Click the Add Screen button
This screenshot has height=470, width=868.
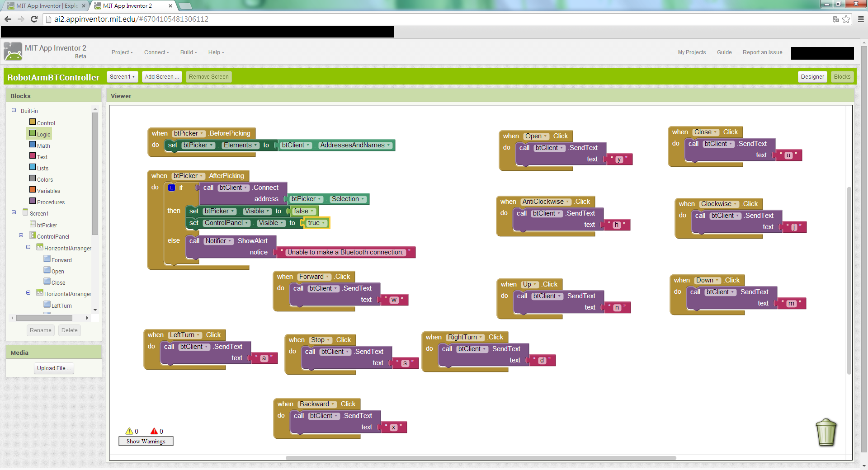pos(162,77)
